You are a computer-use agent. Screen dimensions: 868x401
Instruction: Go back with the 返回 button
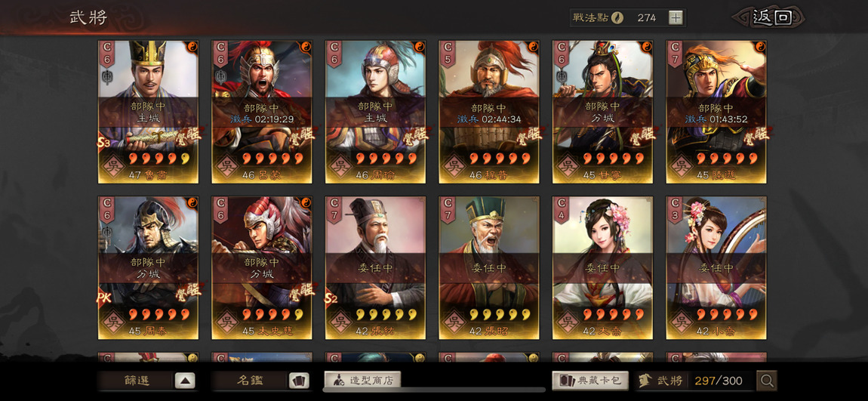point(771,17)
